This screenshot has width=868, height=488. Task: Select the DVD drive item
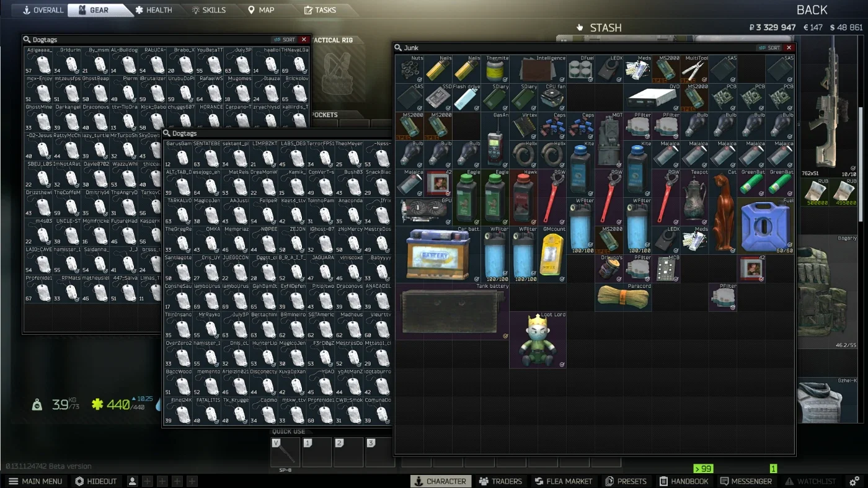point(652,97)
